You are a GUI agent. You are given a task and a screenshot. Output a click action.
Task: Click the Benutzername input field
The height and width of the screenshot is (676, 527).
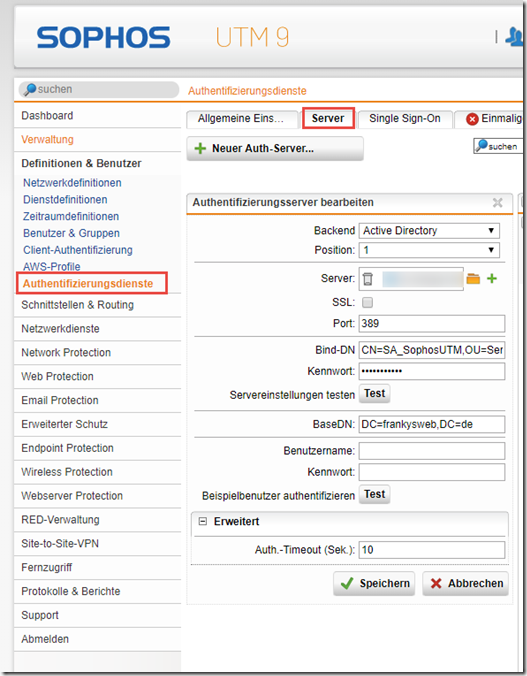pos(432,451)
